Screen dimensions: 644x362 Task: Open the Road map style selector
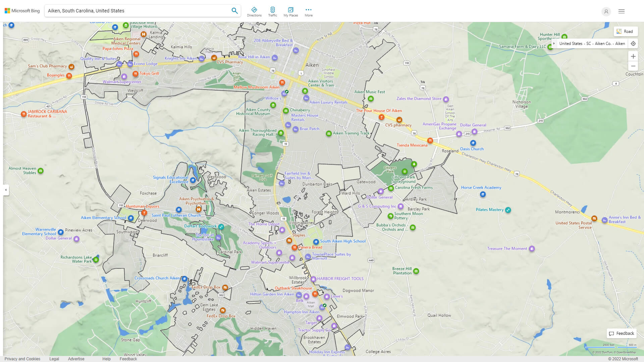coord(625,31)
